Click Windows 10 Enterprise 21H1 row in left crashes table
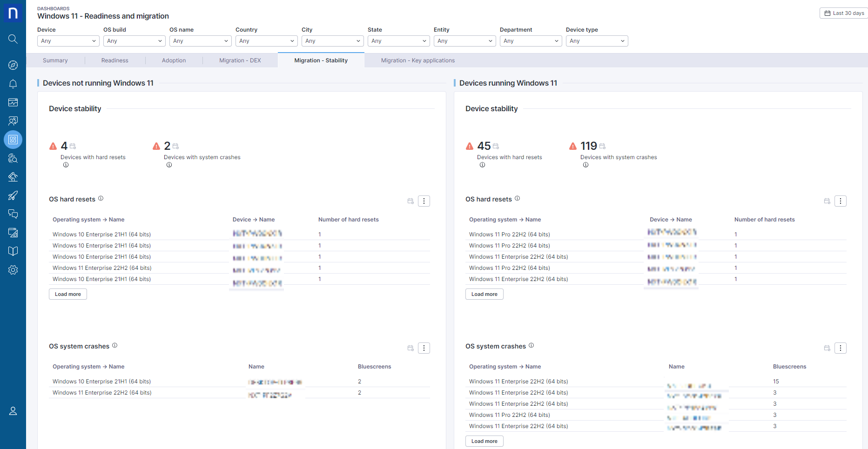Viewport: 868px width, 449px height. pyautogui.click(x=239, y=382)
